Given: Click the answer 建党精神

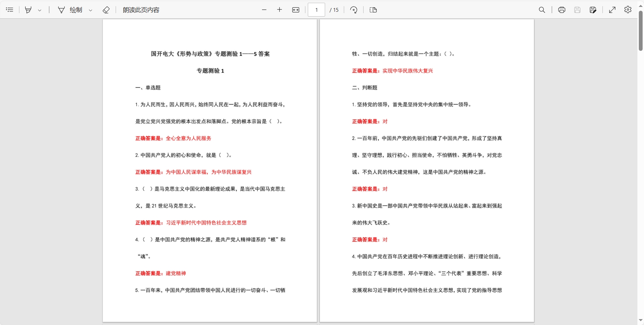Looking at the screenshot, I should click(176, 273).
